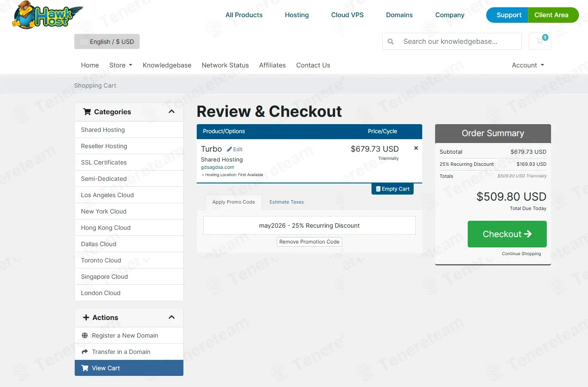Viewport: 588px width, 387px height.
Task: Select the SSL Certificates category
Action: 129,162
